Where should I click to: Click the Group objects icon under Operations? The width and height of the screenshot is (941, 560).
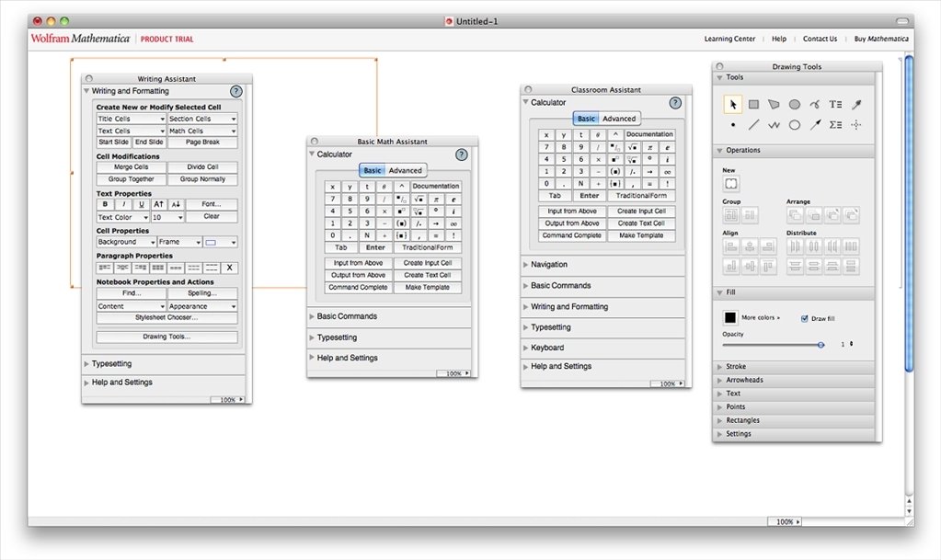click(x=730, y=214)
